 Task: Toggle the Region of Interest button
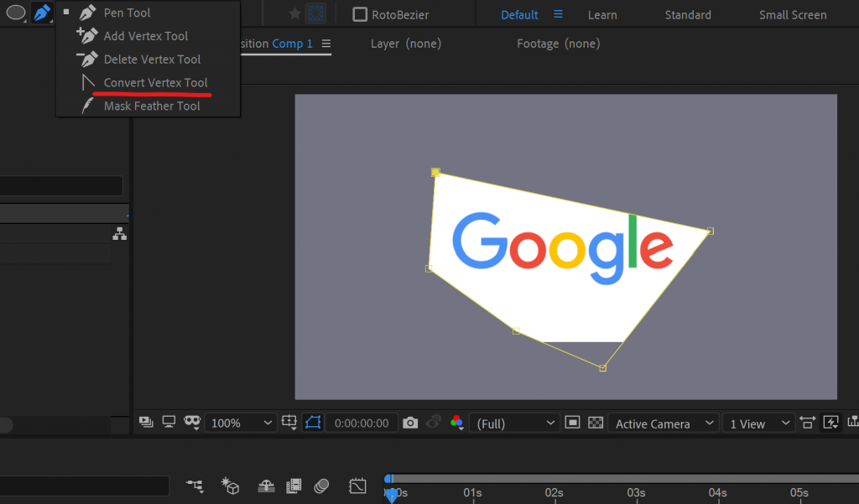click(313, 423)
